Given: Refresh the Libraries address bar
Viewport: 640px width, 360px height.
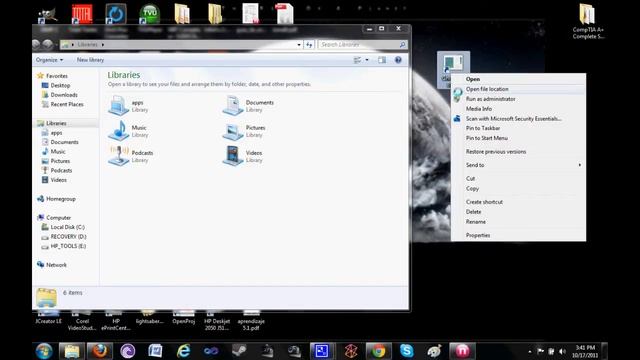Looking at the screenshot, I should (309, 44).
